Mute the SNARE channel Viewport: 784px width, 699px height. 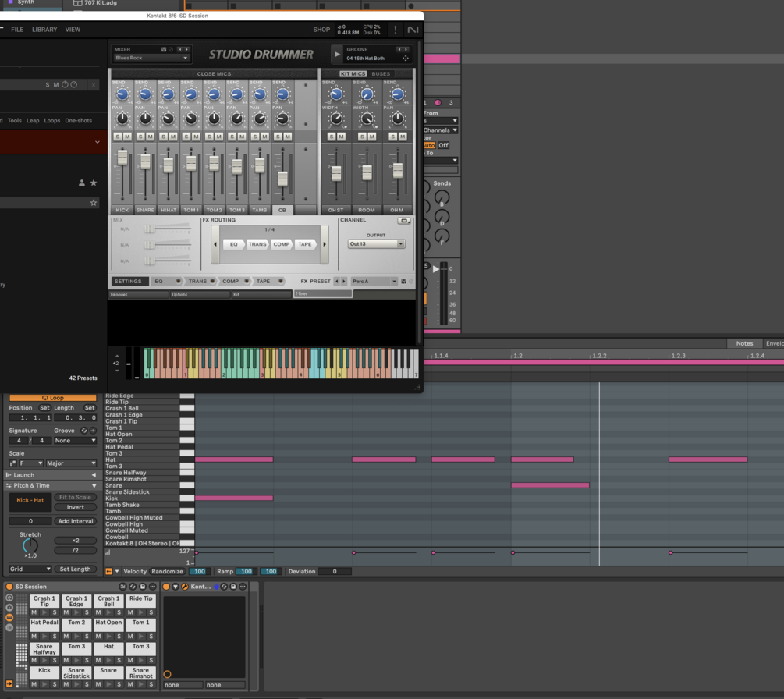150,137
